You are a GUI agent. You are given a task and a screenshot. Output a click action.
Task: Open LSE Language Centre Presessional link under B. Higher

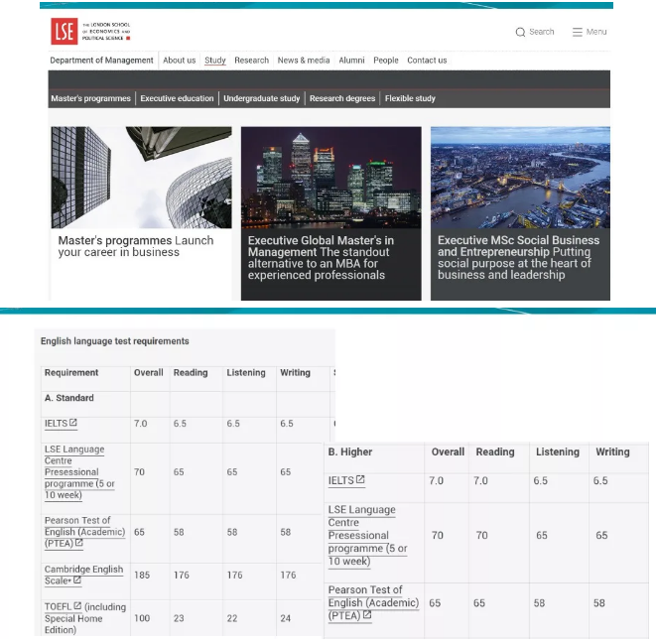[x=361, y=535]
